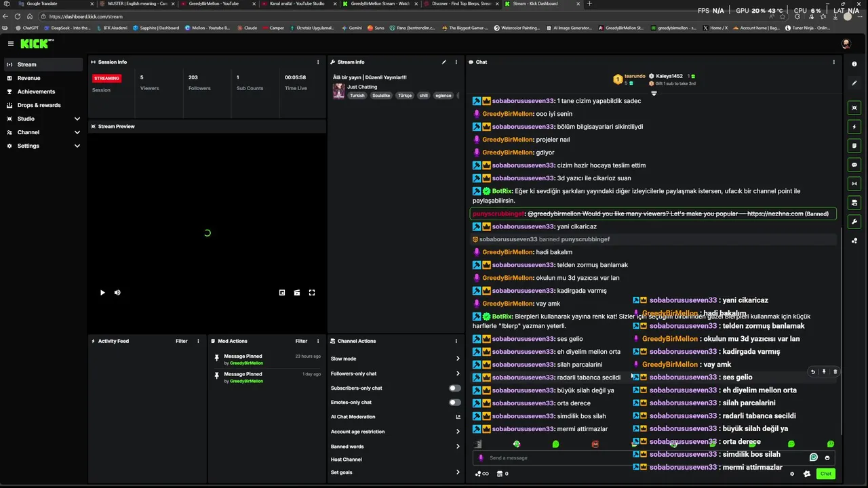Click the stream category thumbnail image

coord(338,91)
